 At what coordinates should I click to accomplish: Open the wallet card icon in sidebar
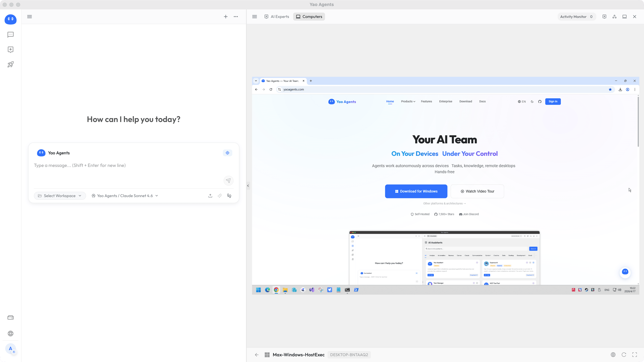[x=11, y=318]
